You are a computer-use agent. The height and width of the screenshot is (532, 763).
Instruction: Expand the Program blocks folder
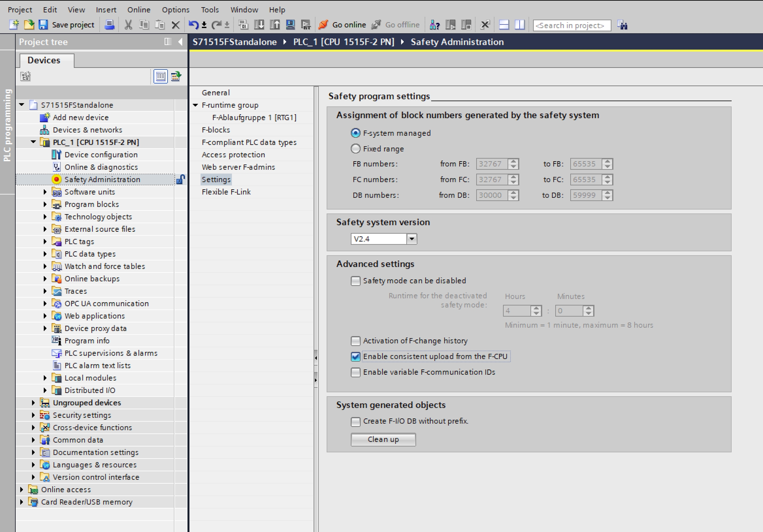tap(45, 204)
